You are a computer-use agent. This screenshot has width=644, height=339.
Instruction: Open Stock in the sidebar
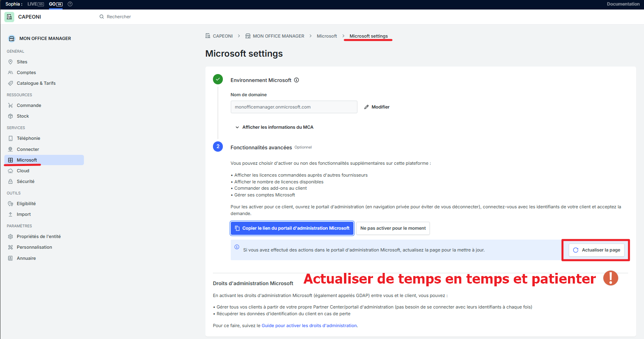tap(23, 116)
